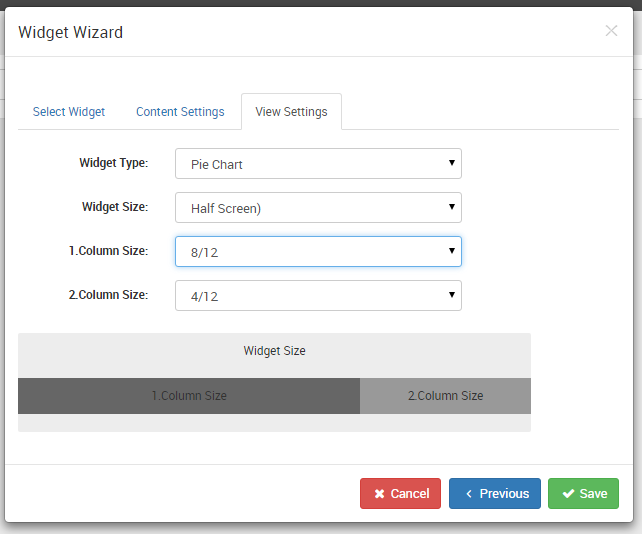This screenshot has width=642, height=534.
Task: Open the 2.Column Size dropdown showing 4/12
Action: (318, 296)
